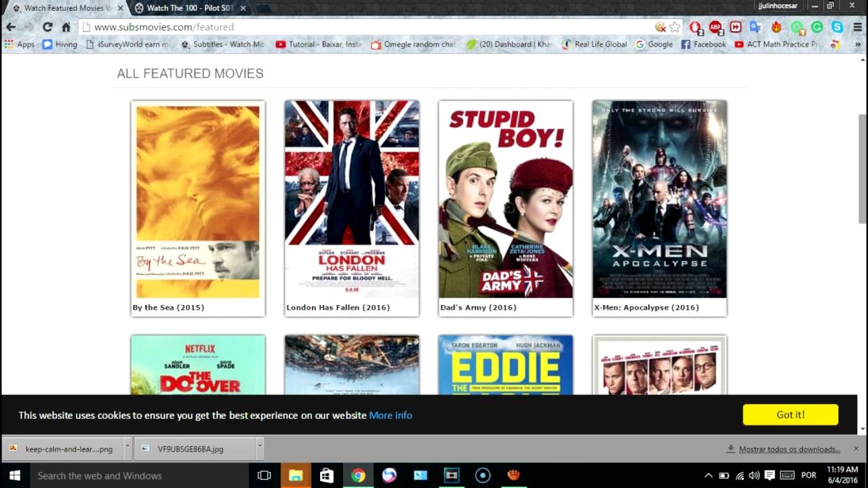This screenshot has height=488, width=868.
Task: Open volume control in system tray
Action: point(754,476)
